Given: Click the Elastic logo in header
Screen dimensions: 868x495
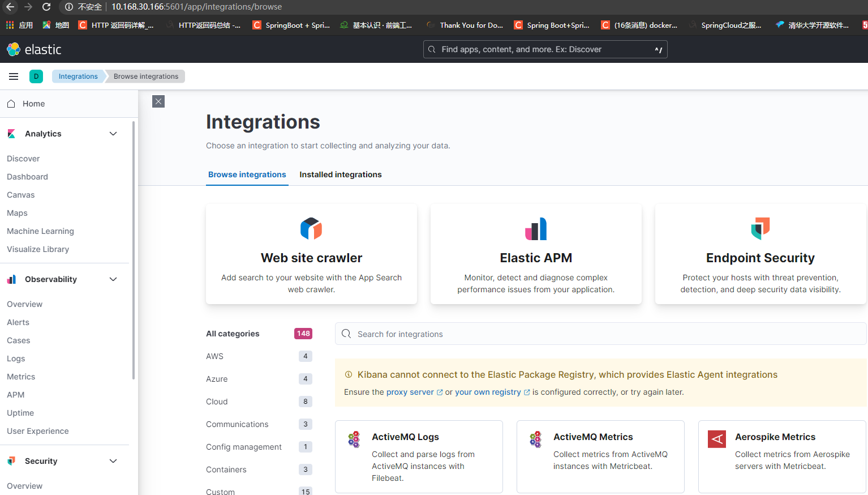Looking at the screenshot, I should (34, 49).
